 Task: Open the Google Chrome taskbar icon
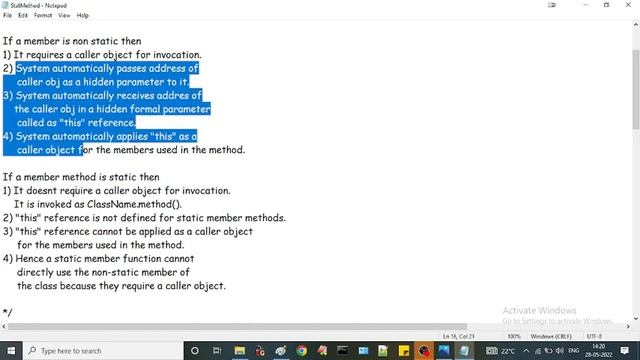[301, 351]
